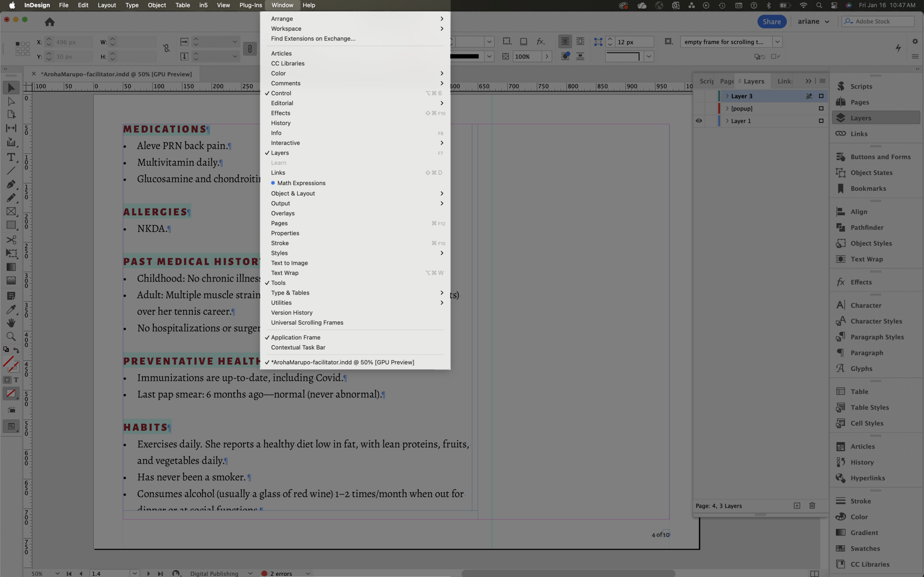This screenshot has width=924, height=577.
Task: Click the black stroke color bar
Action: coord(464,56)
